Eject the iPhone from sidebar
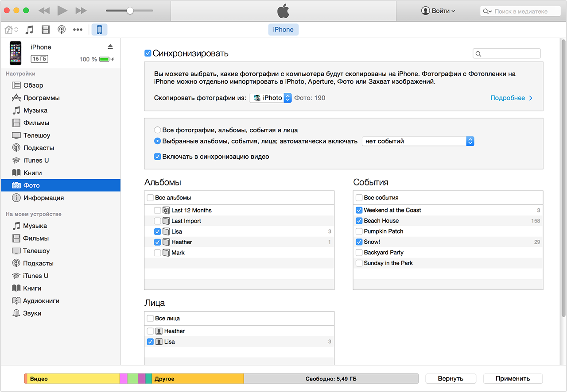The width and height of the screenshot is (567, 392). [x=110, y=47]
